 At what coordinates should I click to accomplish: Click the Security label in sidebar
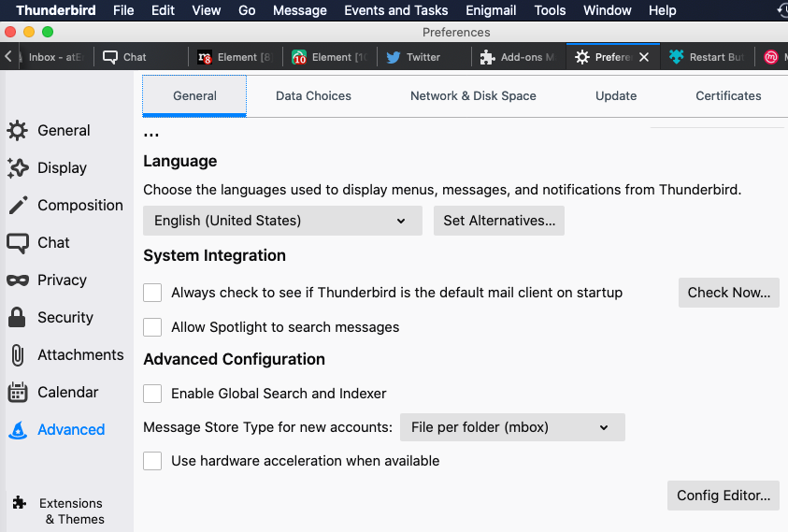(x=65, y=317)
